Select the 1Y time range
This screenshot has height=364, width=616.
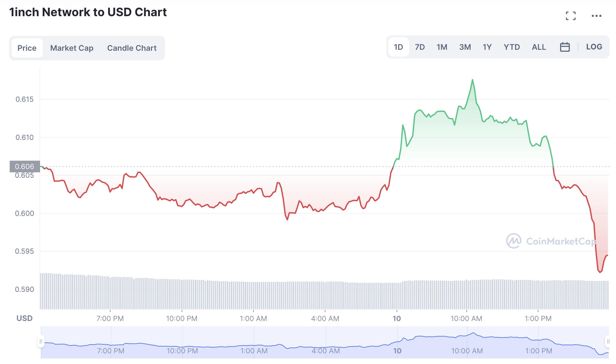click(x=487, y=47)
